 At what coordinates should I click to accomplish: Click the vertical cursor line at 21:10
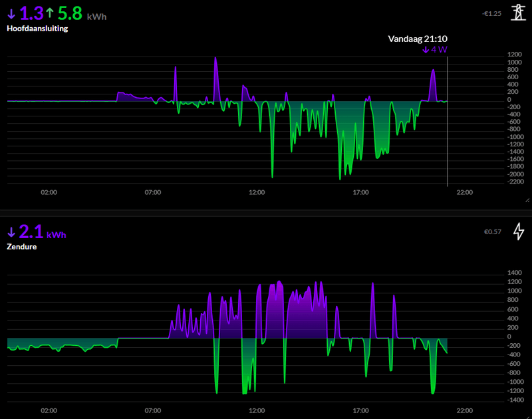448,121
